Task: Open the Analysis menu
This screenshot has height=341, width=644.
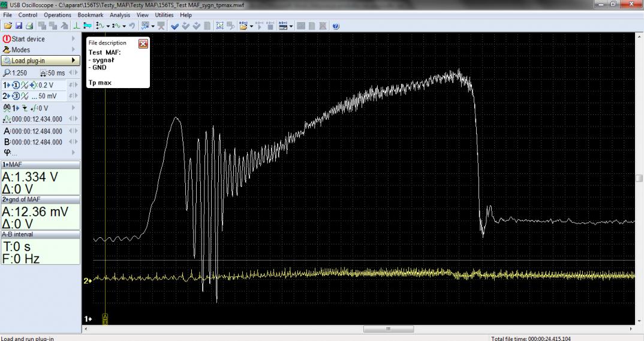Action: point(120,14)
